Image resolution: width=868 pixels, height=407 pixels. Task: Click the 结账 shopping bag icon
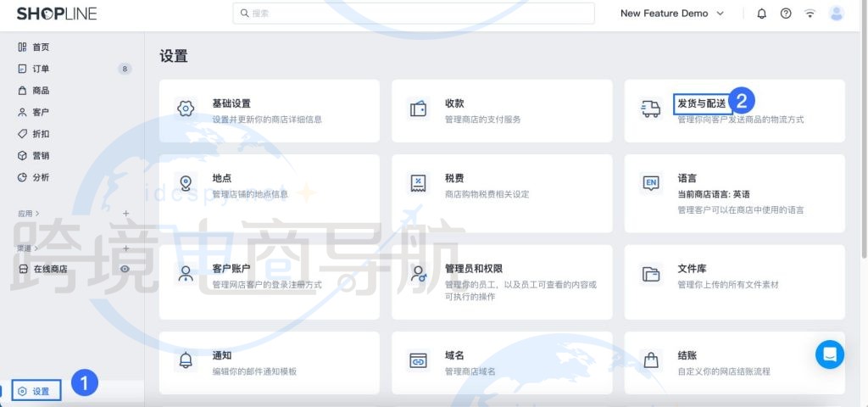tap(651, 360)
